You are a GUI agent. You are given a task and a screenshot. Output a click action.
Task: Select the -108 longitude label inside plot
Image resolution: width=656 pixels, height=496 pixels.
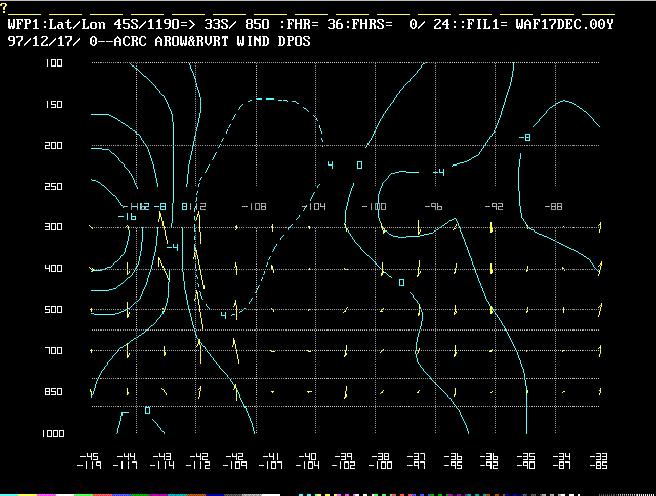point(254,206)
